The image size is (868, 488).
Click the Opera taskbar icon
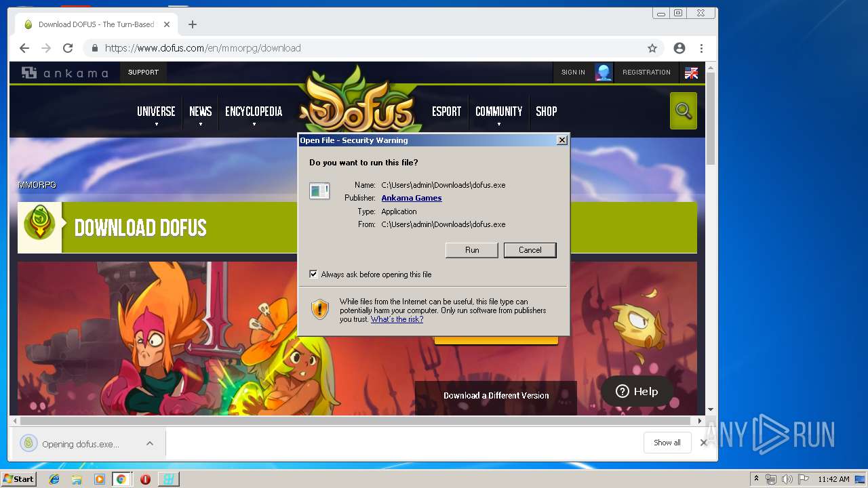point(145,479)
